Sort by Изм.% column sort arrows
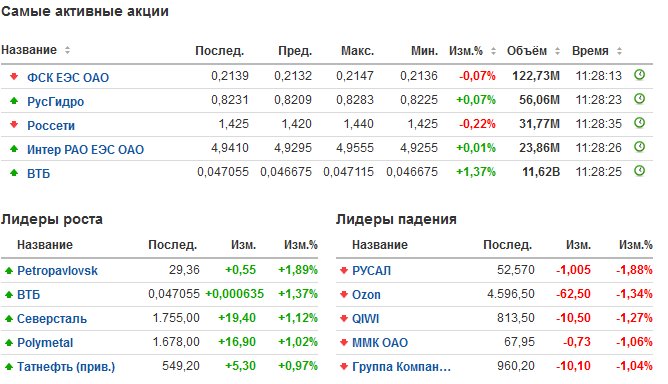Viewport: 668px width, 384px height. (x=493, y=51)
